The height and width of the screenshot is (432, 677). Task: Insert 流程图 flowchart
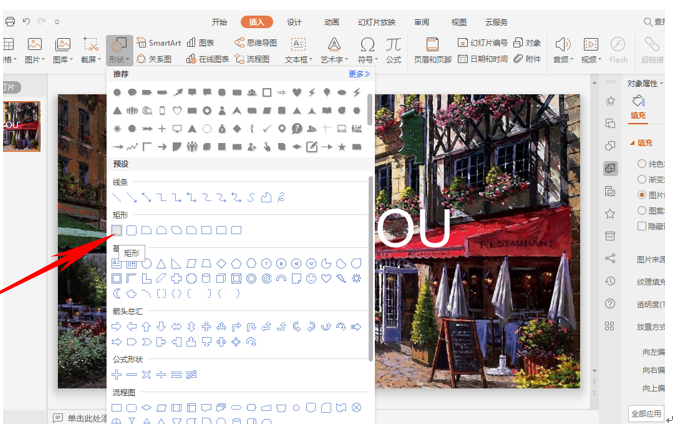(253, 59)
